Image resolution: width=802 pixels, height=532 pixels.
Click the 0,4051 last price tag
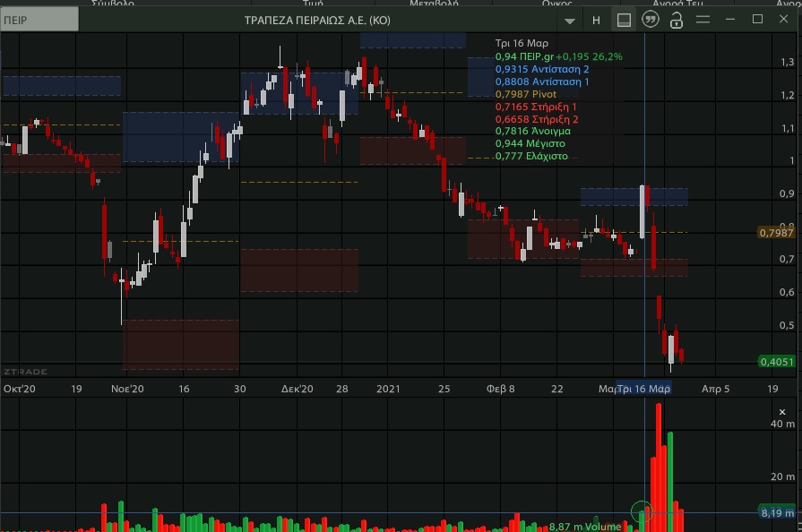click(x=776, y=362)
